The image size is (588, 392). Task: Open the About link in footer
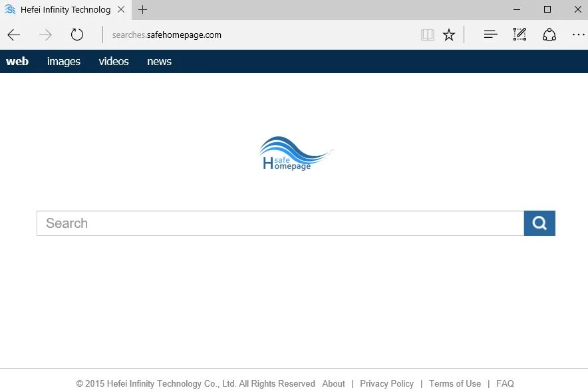pyautogui.click(x=333, y=383)
